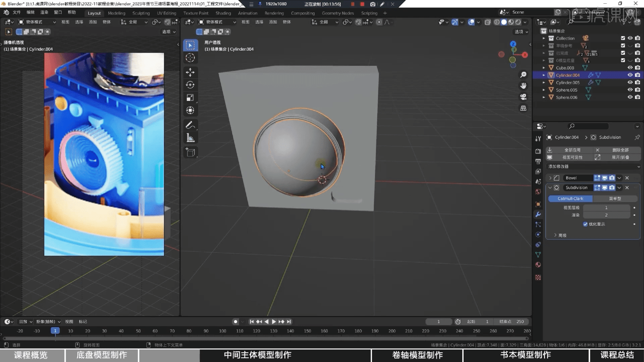The width and height of the screenshot is (644, 362).
Task: Expand Cylinder.005 in the outliner
Action: (x=544, y=82)
